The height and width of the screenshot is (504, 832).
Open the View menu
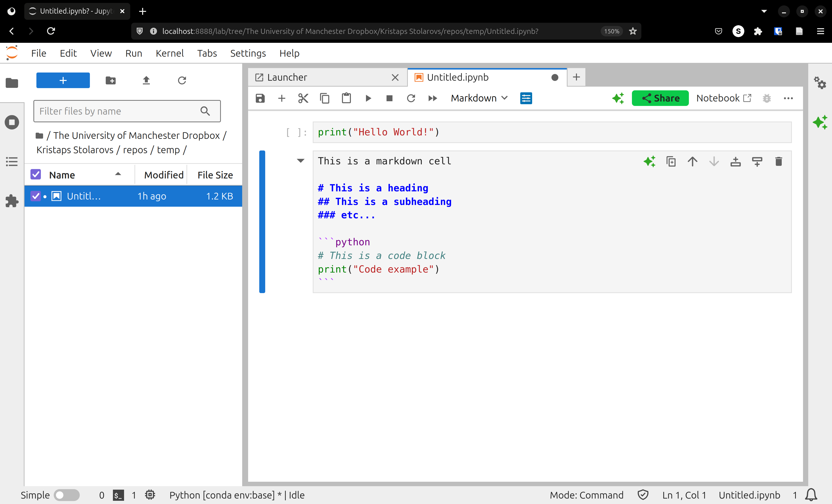pyautogui.click(x=101, y=53)
